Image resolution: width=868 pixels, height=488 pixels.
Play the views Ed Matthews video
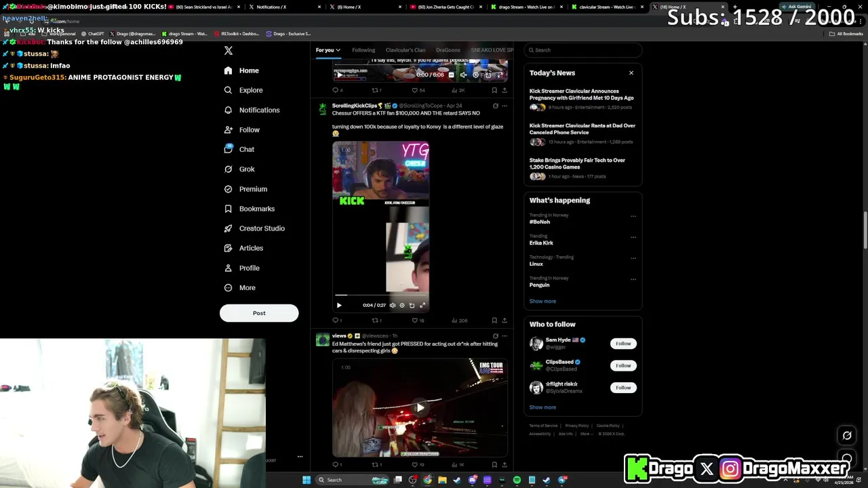420,407
